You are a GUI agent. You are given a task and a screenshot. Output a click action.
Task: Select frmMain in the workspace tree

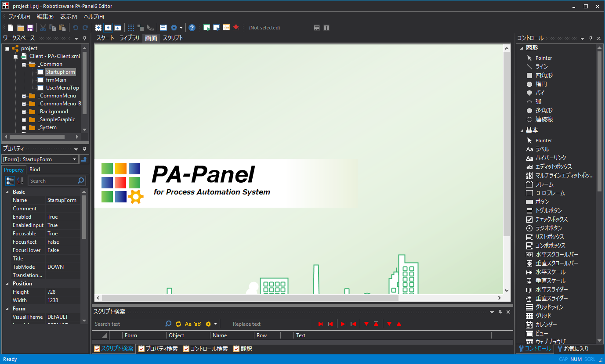(x=56, y=80)
